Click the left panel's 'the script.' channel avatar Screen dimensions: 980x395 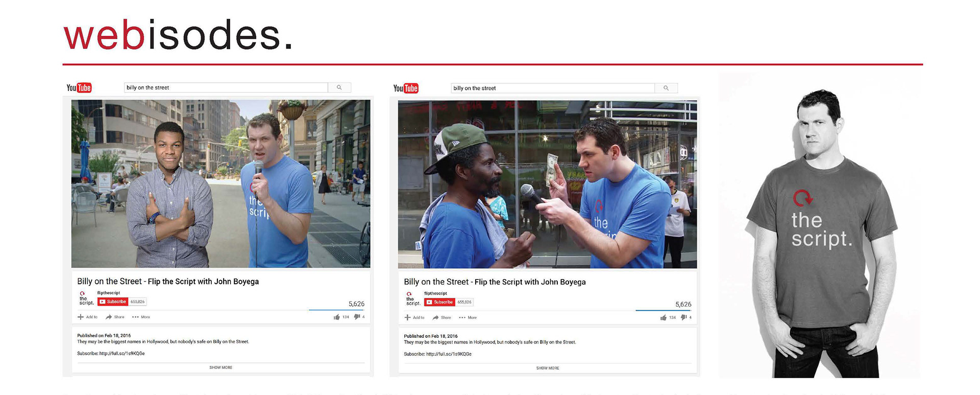tap(86, 298)
